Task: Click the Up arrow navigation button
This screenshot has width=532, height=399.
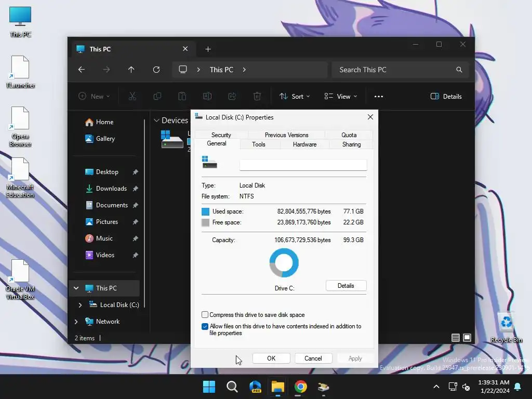Action: coord(131,70)
